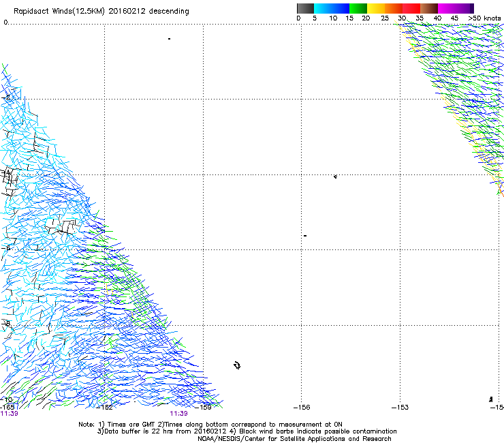Click the "5" legend scale label
This screenshot has height=443, width=504.
click(315, 18)
